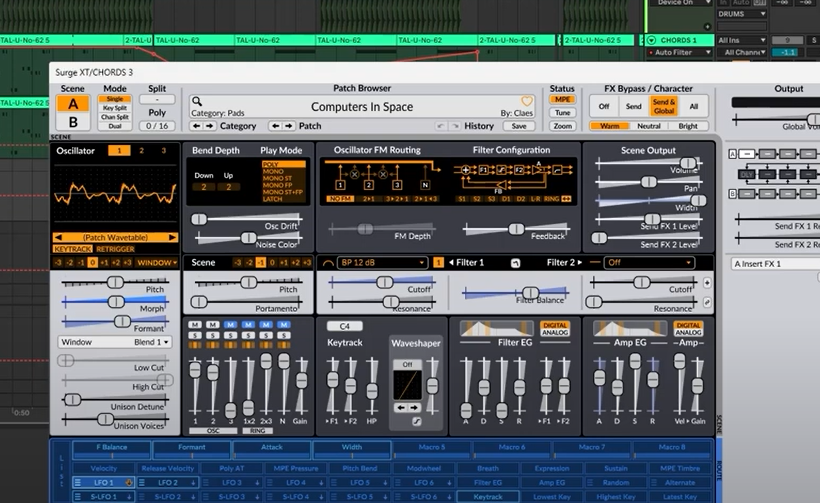Toggle MPE status on or off

562,101
